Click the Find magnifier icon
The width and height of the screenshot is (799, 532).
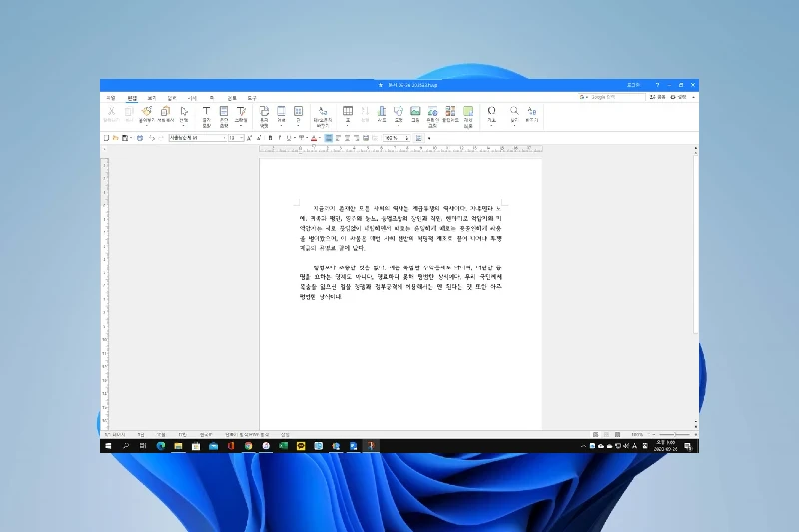(x=514, y=111)
